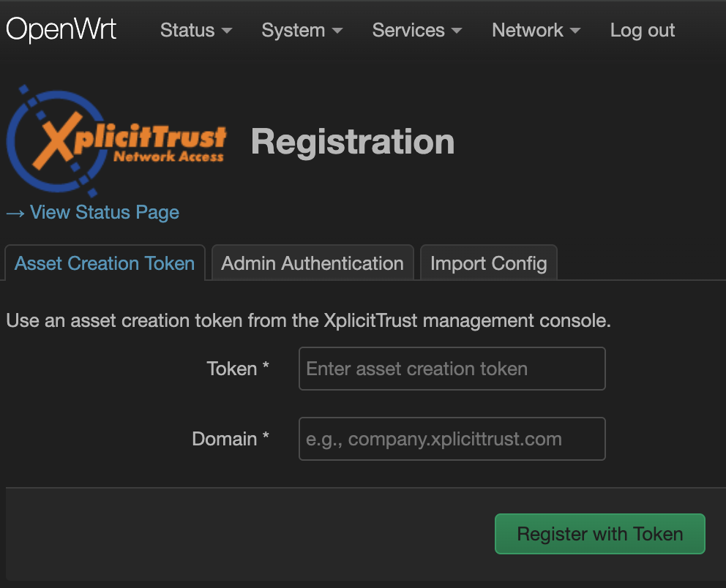Expand the Network dropdown menu

pos(528,31)
